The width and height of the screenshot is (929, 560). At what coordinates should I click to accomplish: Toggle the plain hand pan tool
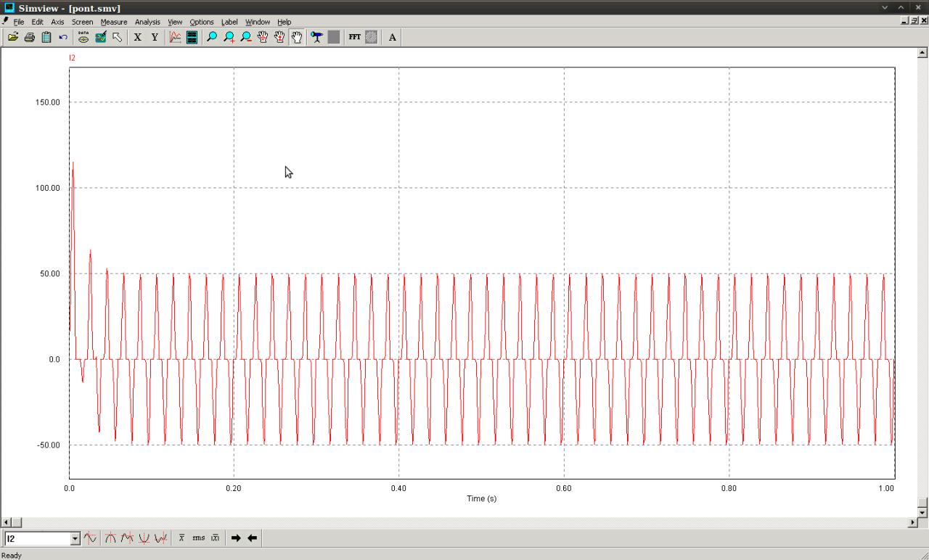[297, 37]
